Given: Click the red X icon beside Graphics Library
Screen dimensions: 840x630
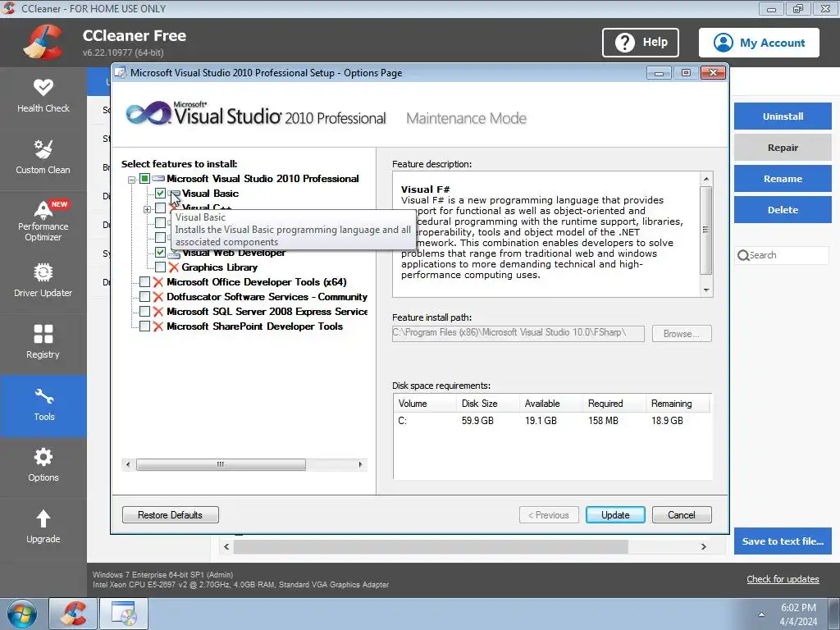Looking at the screenshot, I should click(173, 267).
